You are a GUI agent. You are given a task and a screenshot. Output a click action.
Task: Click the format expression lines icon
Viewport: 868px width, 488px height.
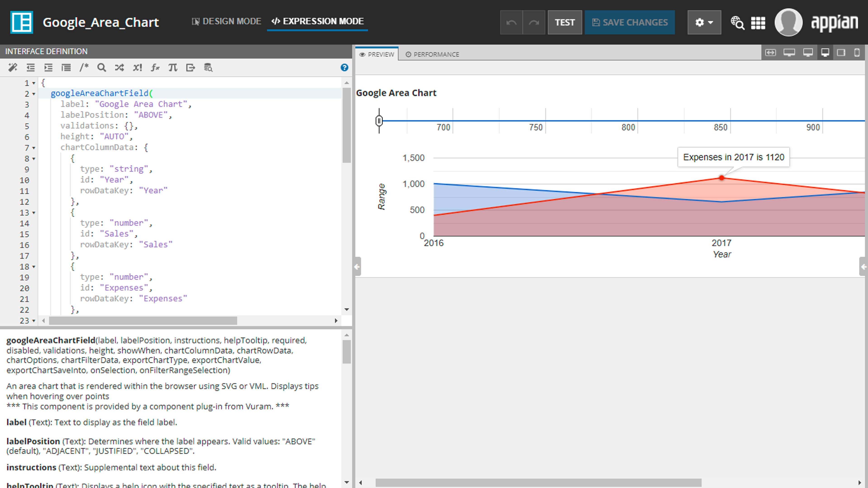66,67
